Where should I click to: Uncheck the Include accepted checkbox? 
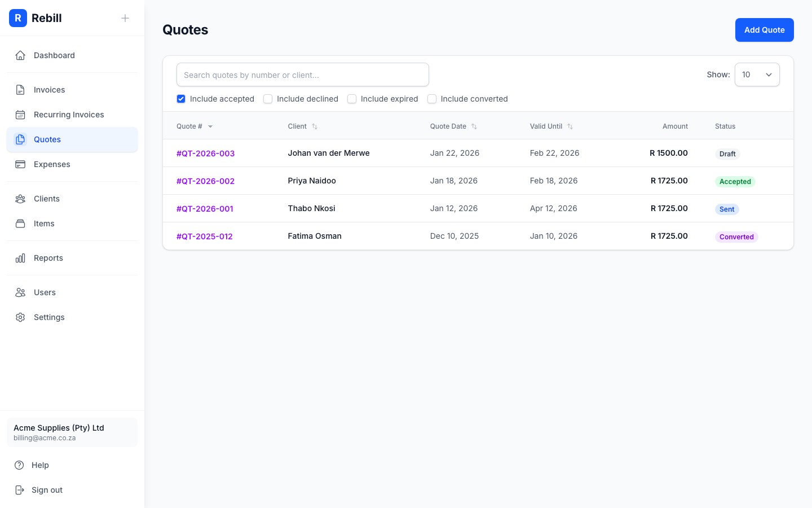(181, 98)
